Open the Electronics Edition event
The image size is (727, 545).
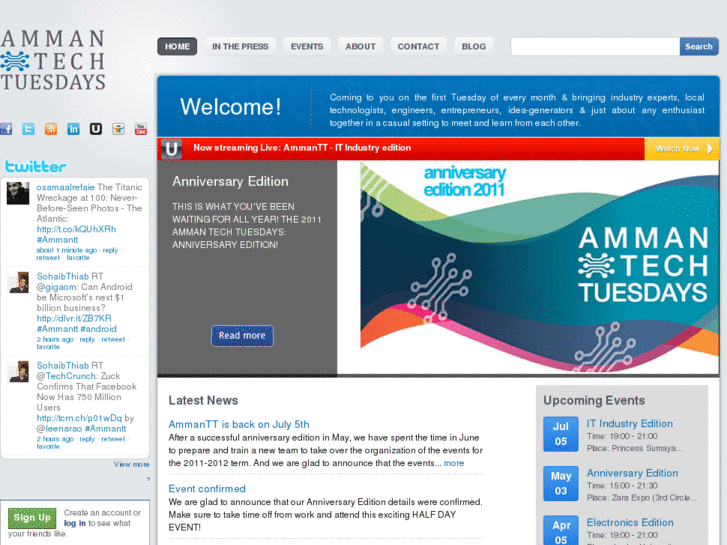point(630,523)
